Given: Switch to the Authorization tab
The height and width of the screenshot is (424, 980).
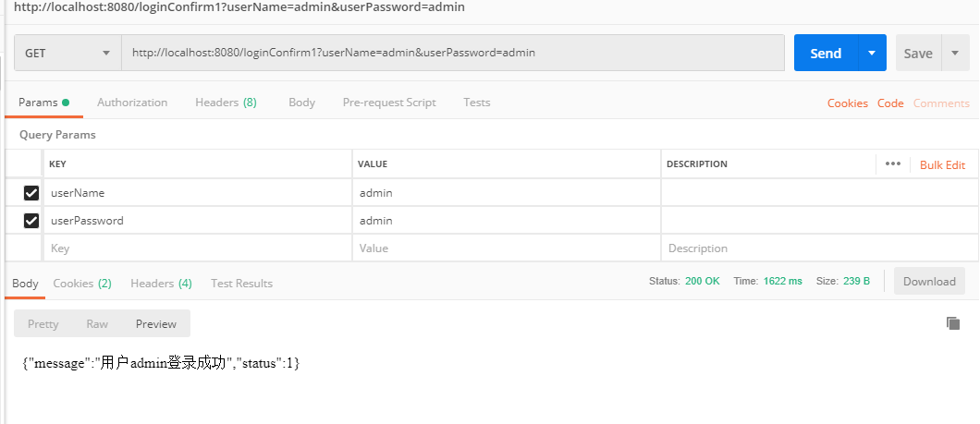Looking at the screenshot, I should [x=132, y=103].
